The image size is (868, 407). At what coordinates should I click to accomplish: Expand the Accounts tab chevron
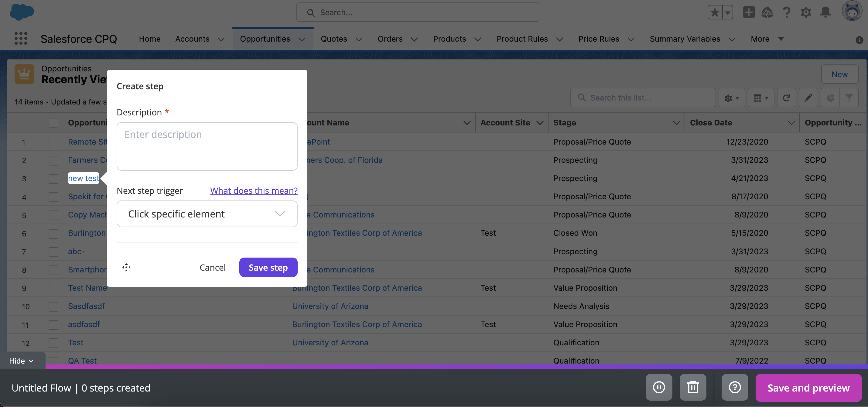[x=221, y=39]
